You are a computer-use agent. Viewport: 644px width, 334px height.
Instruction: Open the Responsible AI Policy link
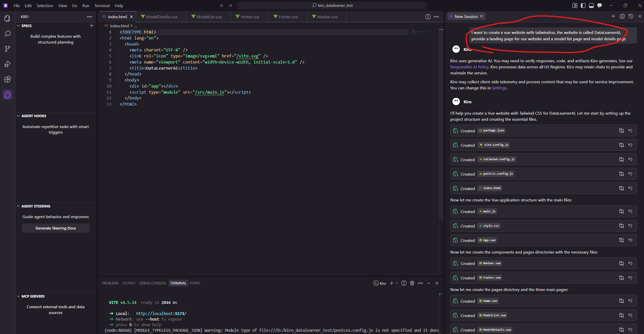[469, 67]
